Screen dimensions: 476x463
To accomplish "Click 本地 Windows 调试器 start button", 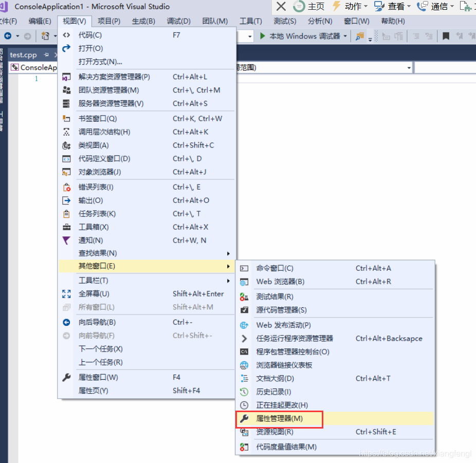I will 300,36.
